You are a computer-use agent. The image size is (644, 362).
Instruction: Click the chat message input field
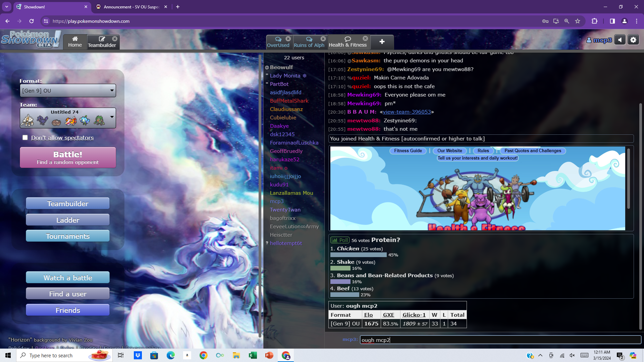click(500, 340)
